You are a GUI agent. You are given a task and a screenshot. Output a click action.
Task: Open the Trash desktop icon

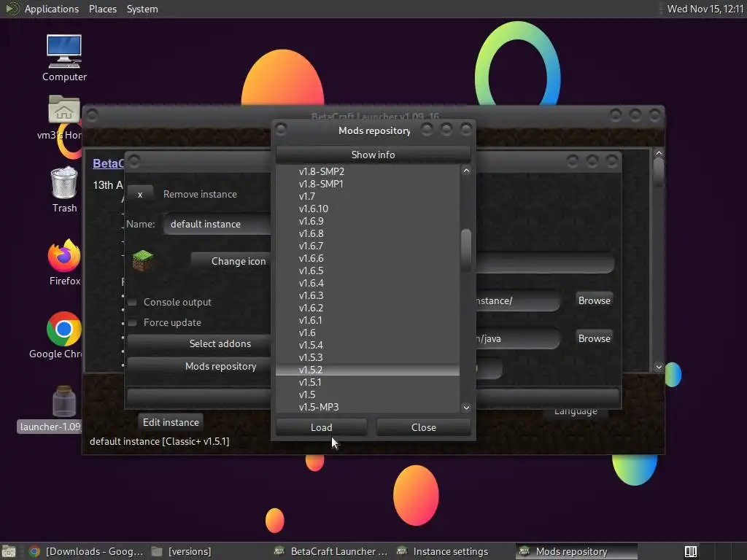point(64,183)
